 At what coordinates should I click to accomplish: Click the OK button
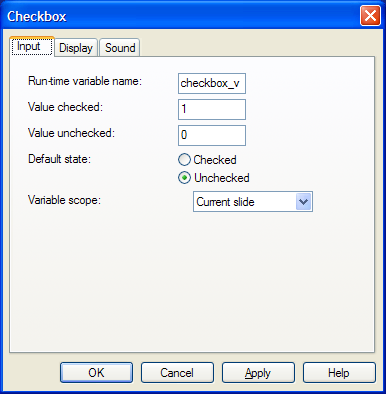tap(96, 373)
